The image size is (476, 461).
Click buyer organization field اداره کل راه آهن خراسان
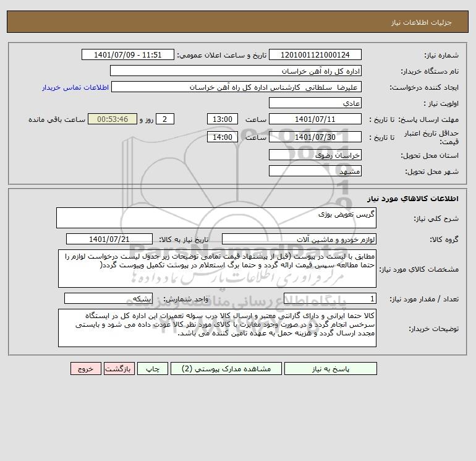236,71
